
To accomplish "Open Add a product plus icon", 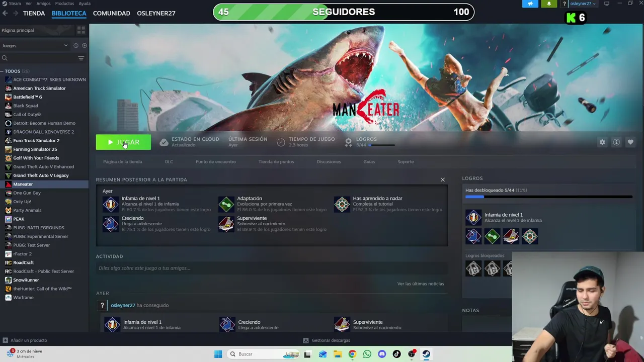I will [x=5, y=340].
